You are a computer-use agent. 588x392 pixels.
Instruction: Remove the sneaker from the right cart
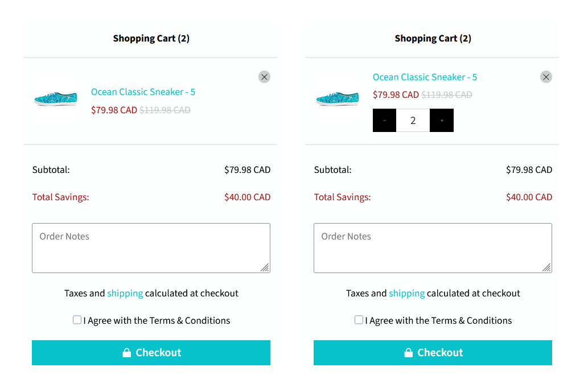546,77
